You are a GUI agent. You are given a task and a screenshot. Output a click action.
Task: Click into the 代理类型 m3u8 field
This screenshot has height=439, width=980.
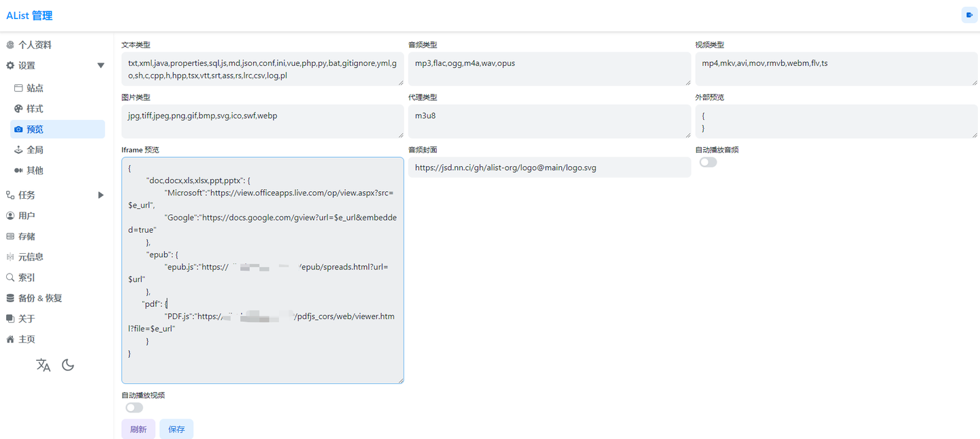[x=549, y=122]
